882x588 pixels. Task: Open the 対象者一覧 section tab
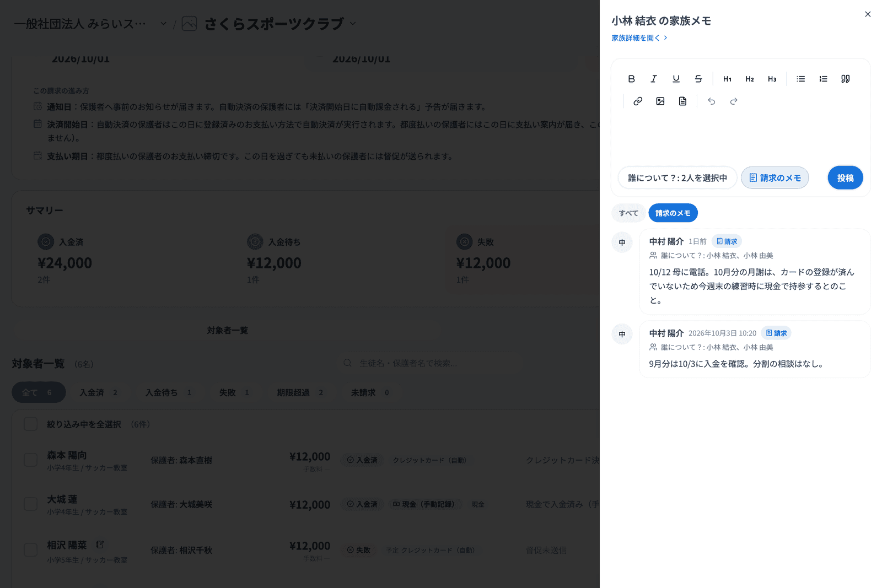[x=228, y=331]
